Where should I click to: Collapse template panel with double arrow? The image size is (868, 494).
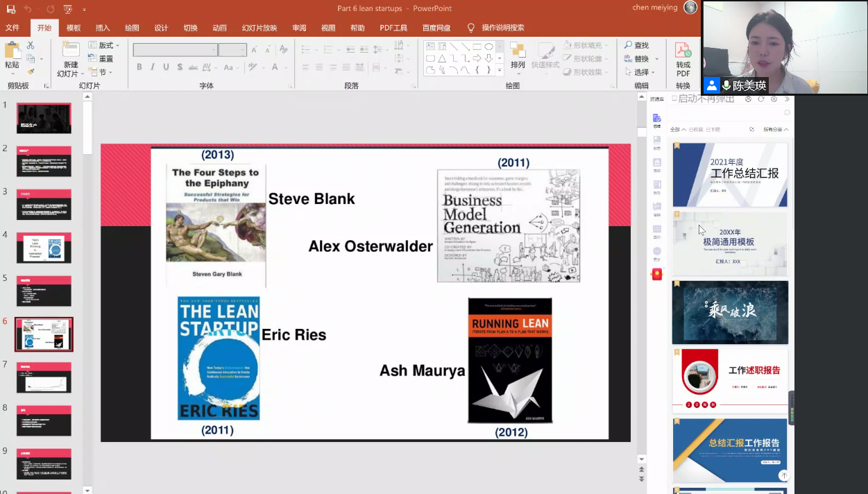tap(786, 99)
